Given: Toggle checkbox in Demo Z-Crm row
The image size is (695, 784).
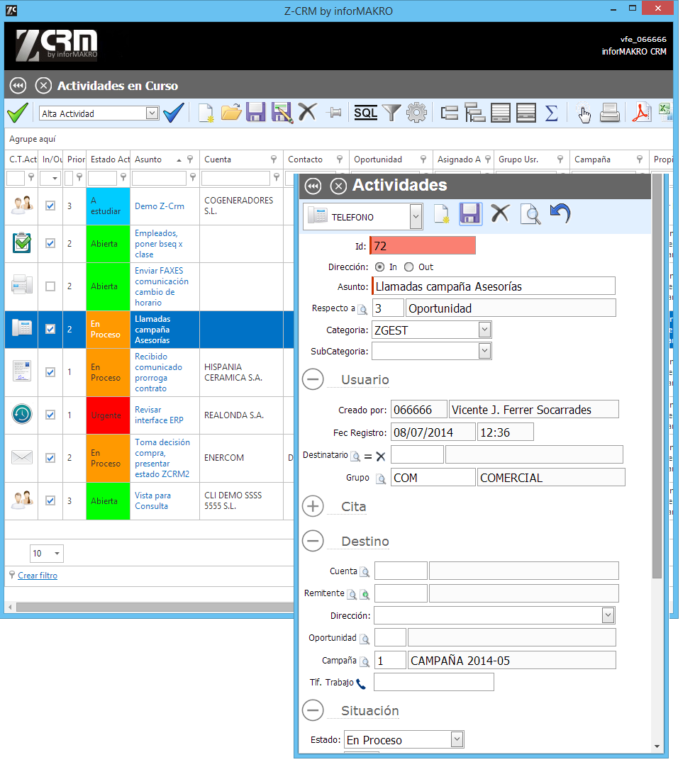Looking at the screenshot, I should click(50, 206).
